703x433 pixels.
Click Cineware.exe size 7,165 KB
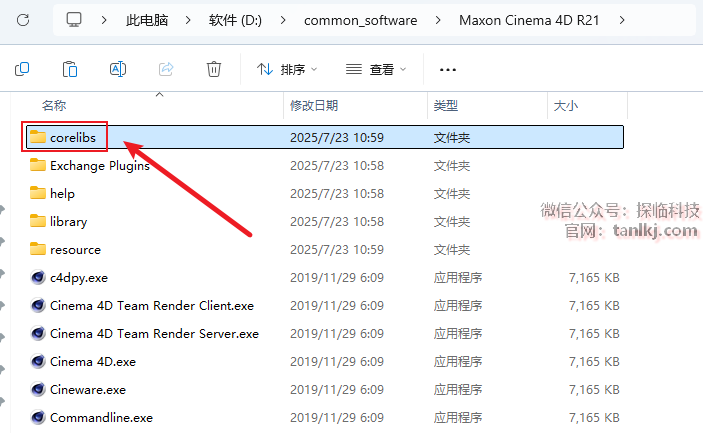(x=594, y=390)
